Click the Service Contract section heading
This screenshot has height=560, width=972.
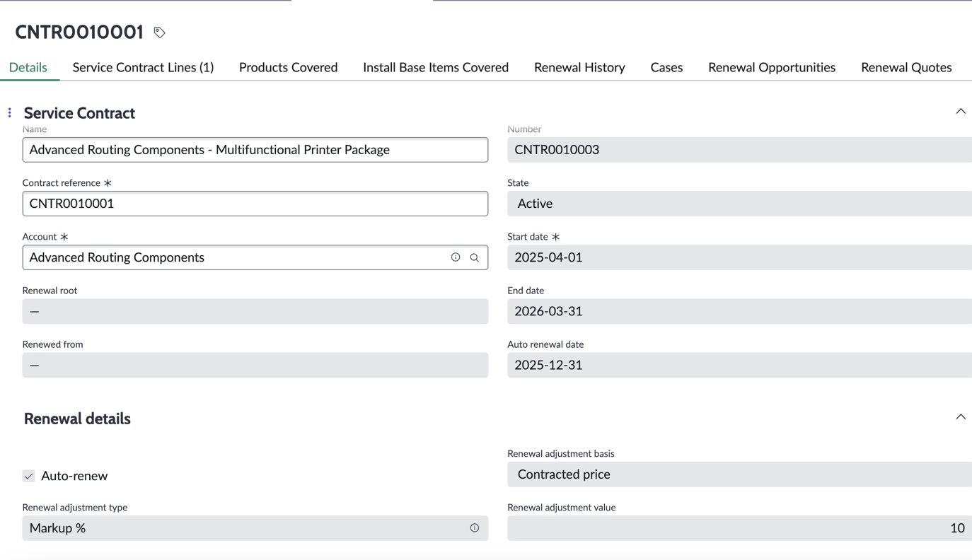pos(79,113)
